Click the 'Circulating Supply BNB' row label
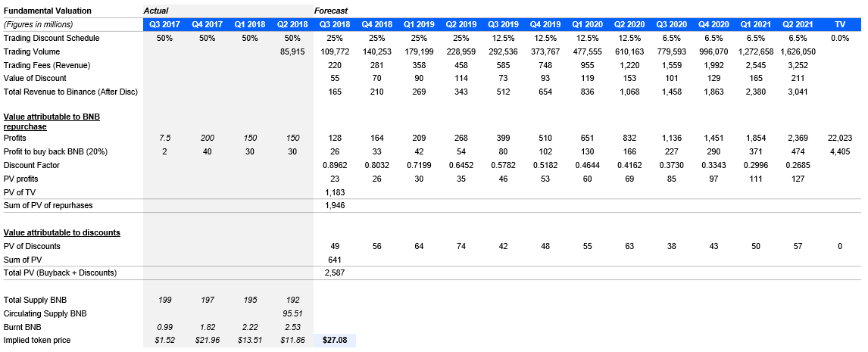The image size is (868, 352). [x=45, y=313]
